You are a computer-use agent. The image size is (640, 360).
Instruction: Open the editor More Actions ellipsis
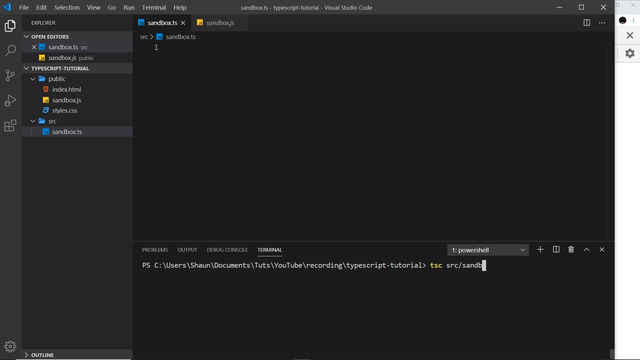[x=602, y=23]
